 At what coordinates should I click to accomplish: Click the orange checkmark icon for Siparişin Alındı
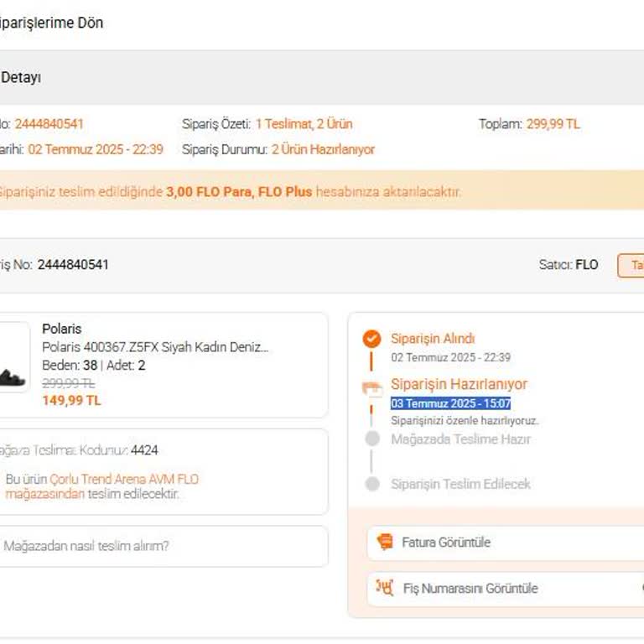(x=371, y=339)
